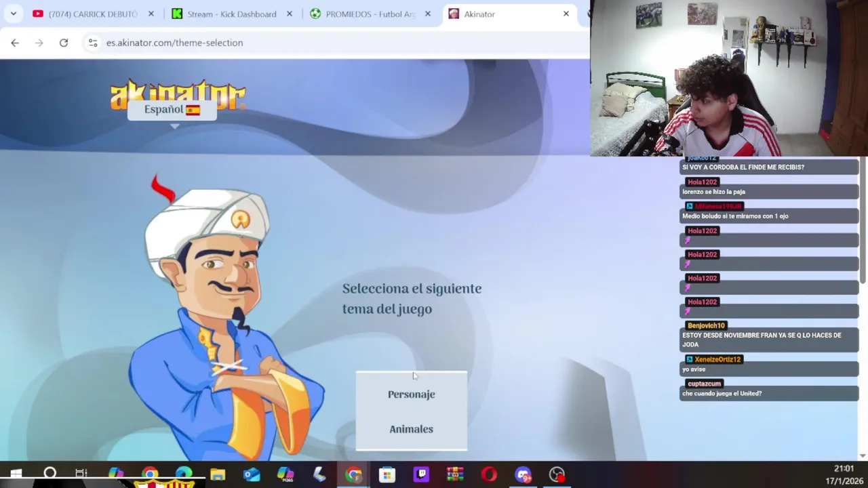Click the "Selecciona el siguiente tema" heading
The height and width of the screenshot is (488, 868).
(412, 299)
